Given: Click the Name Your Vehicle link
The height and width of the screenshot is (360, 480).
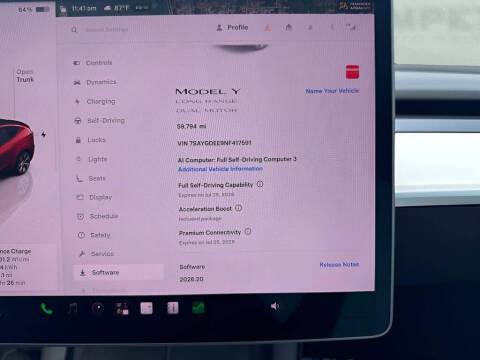Looking at the screenshot, I should click(332, 91).
